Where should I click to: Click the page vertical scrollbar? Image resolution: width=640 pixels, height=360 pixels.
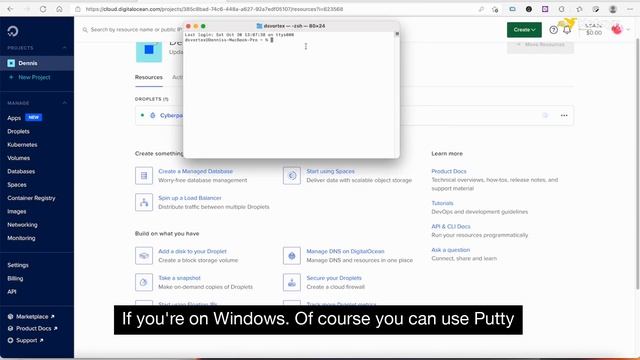pyautogui.click(x=638, y=163)
